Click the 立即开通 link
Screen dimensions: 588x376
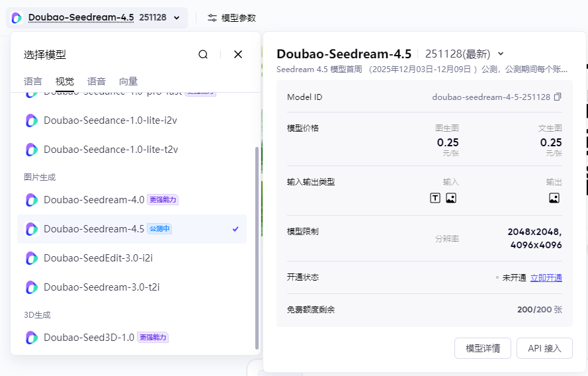546,277
